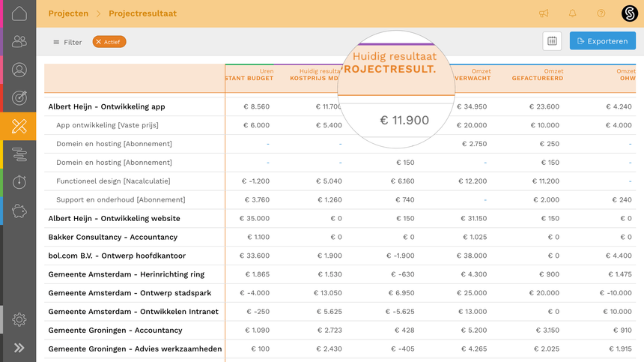Screen dimensions: 644x362
Task: Select Omzet OHW column header
Action: coord(628,74)
